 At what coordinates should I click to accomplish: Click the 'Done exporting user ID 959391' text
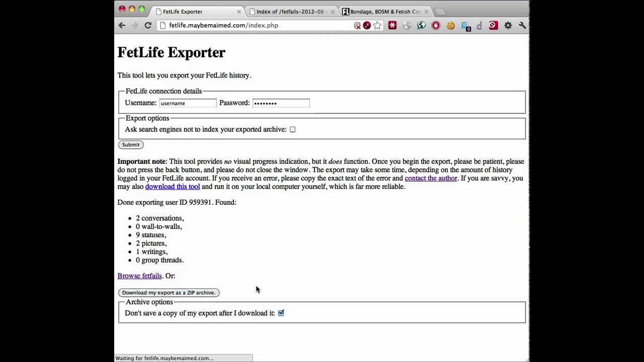tap(165, 202)
